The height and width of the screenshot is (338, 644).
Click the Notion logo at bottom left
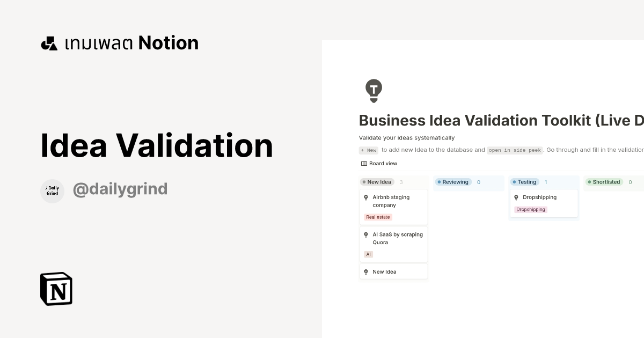pos(56,289)
